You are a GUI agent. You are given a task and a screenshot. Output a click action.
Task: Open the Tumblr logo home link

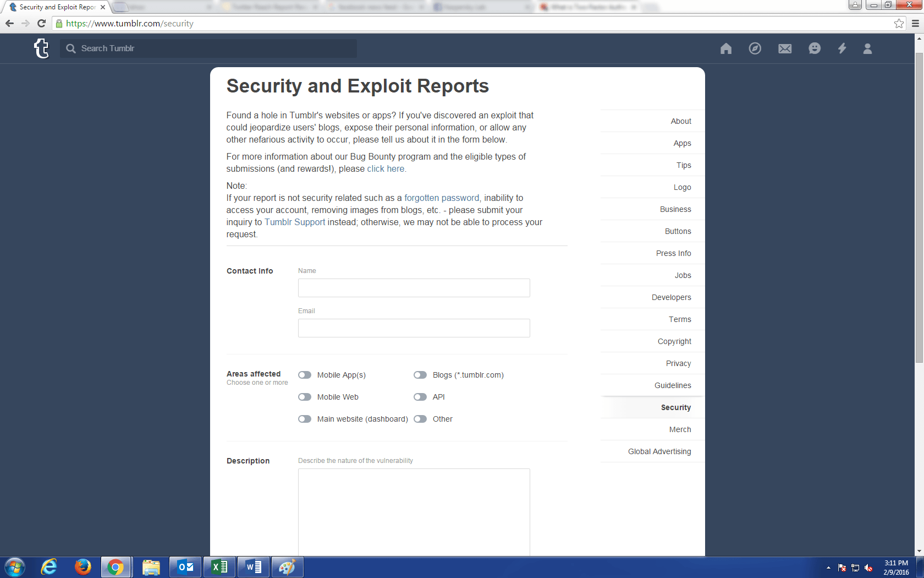tap(42, 48)
